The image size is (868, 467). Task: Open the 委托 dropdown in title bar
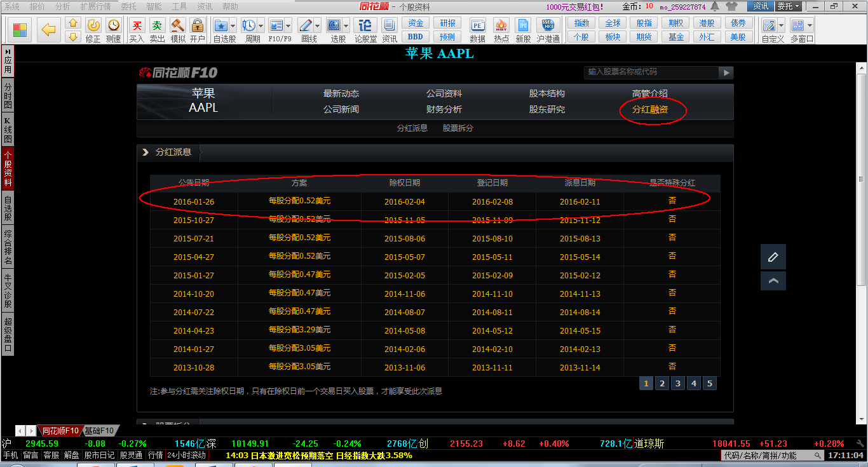coord(789,6)
